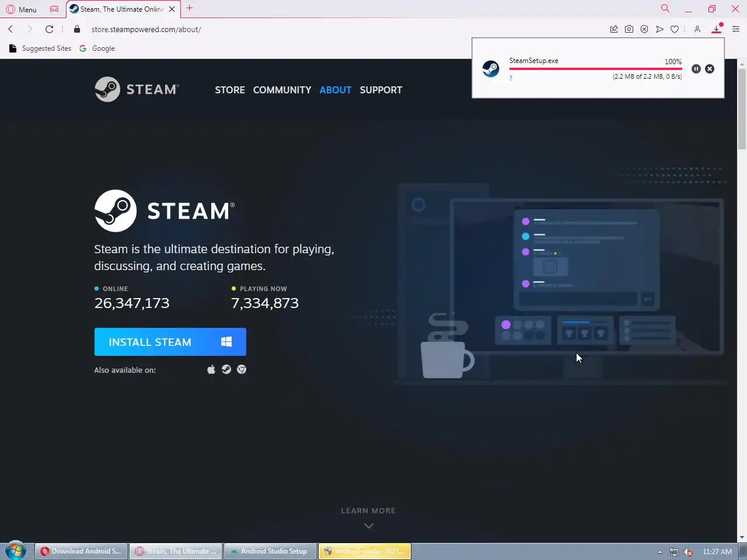The width and height of the screenshot is (747, 560).
Task: Click the page vertical scrollbar thumb
Action: pyautogui.click(x=742, y=109)
